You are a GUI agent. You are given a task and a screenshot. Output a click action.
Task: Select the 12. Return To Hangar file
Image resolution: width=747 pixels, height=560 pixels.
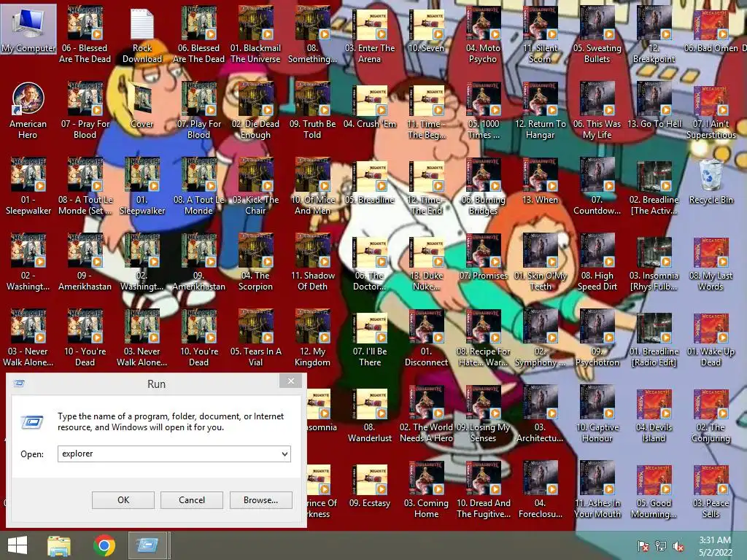click(540, 111)
